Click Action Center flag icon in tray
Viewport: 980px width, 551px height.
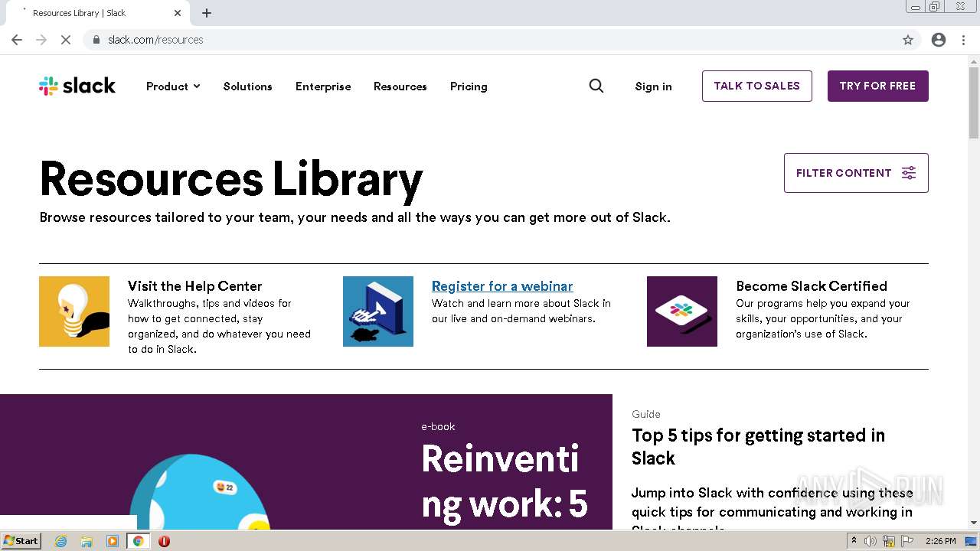click(x=907, y=541)
